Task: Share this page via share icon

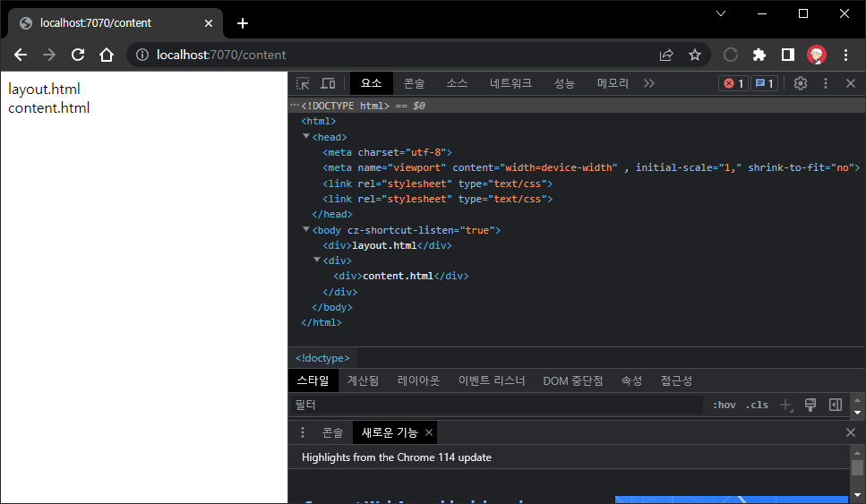Action: (x=666, y=55)
